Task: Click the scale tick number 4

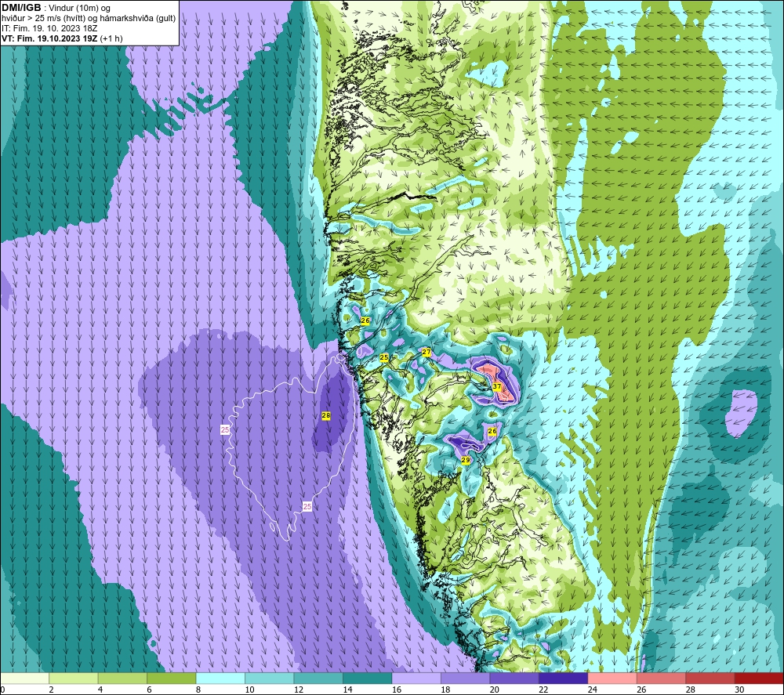Action: [x=100, y=690]
